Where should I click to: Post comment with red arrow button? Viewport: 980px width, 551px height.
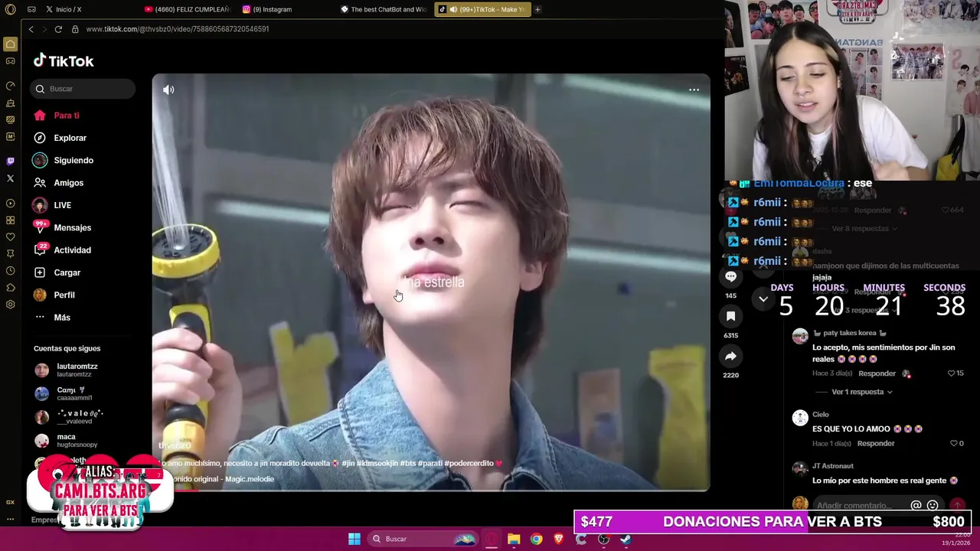coord(957,505)
